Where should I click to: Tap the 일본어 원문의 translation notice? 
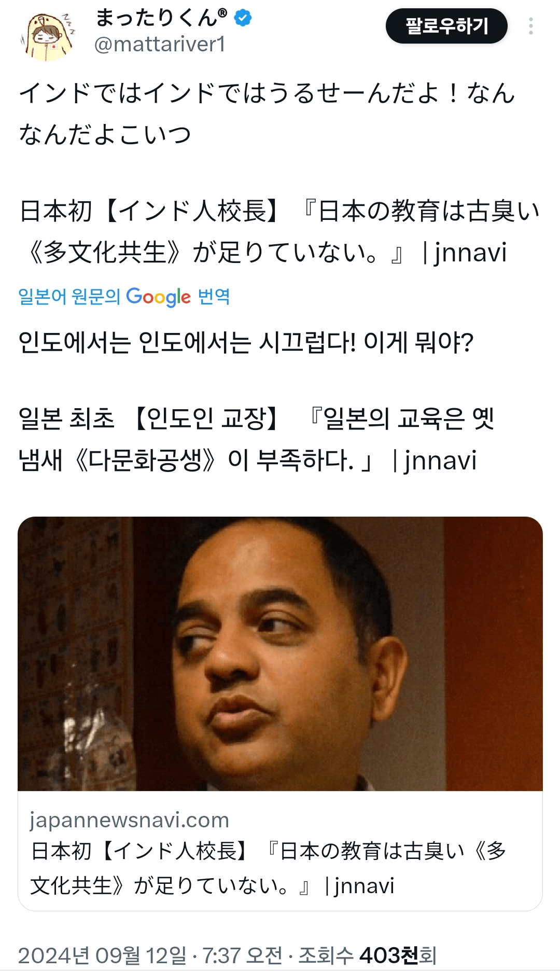pyautogui.click(x=69, y=297)
